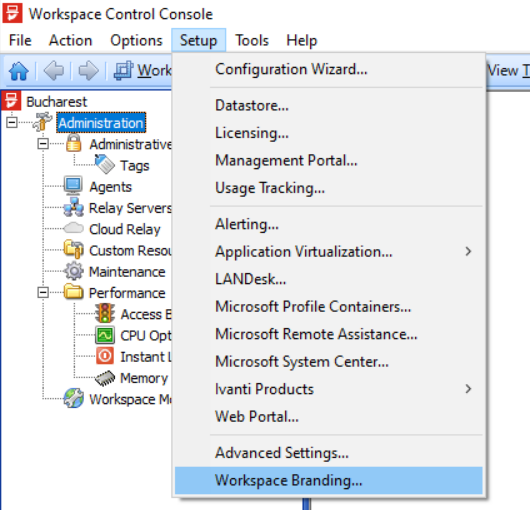
Task: Click the Agents monitor icon
Action: pyautogui.click(x=73, y=186)
